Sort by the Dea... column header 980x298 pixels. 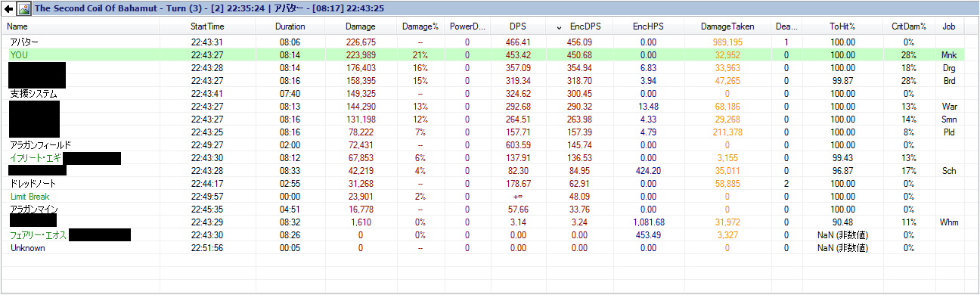786,26
